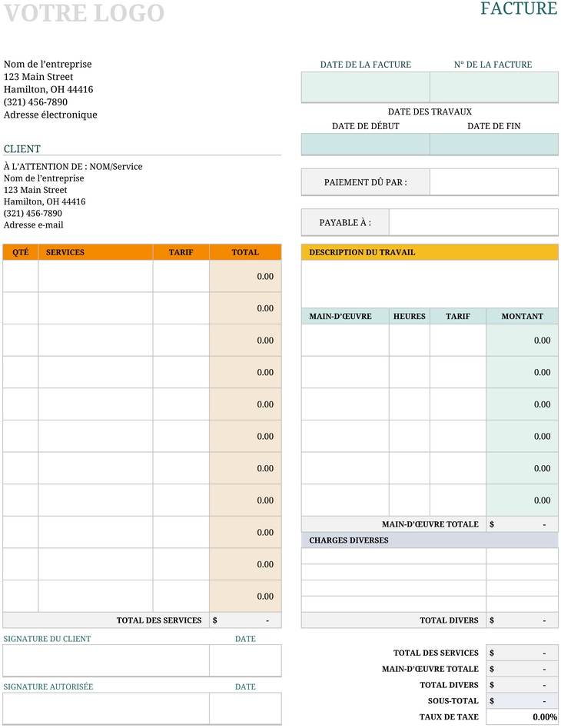This screenshot has width=561, height=728.
Task: Select the cell under DATE DE DÉBUT
Action: click(366, 144)
